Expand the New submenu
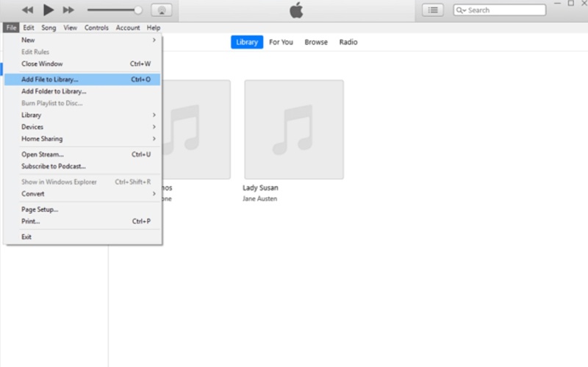The height and width of the screenshot is (367, 588). pyautogui.click(x=82, y=40)
